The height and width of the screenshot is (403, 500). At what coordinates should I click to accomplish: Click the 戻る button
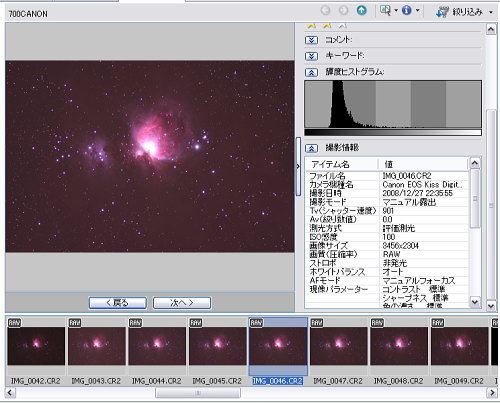coord(117,303)
